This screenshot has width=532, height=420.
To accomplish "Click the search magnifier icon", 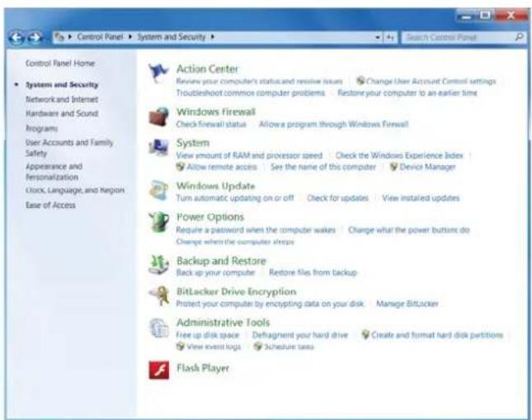I will click(519, 37).
